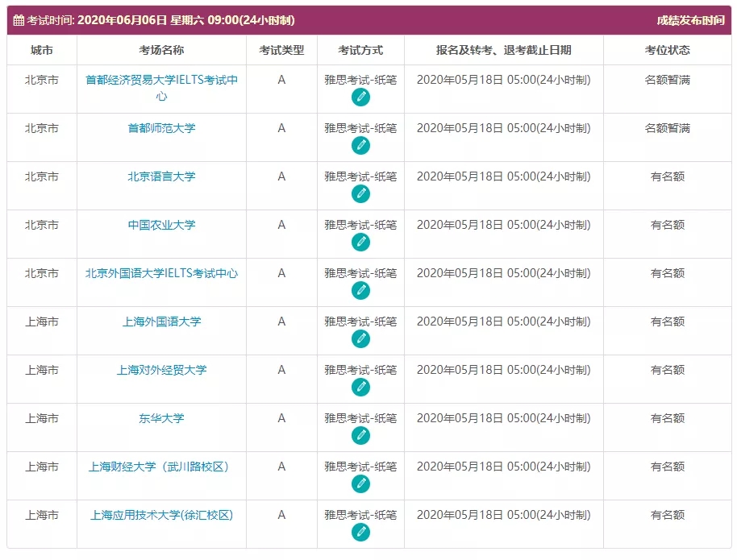This screenshot has height=560, width=737.
Task: Click the pencil icon in the 北京语言大学 row
Action: point(360,194)
